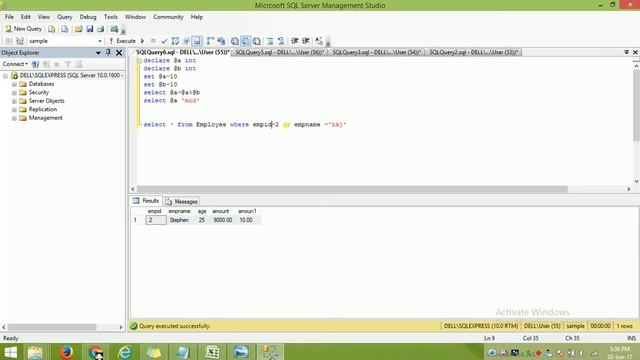Expand the Security folder
This screenshot has width=640, height=360.
14,93
